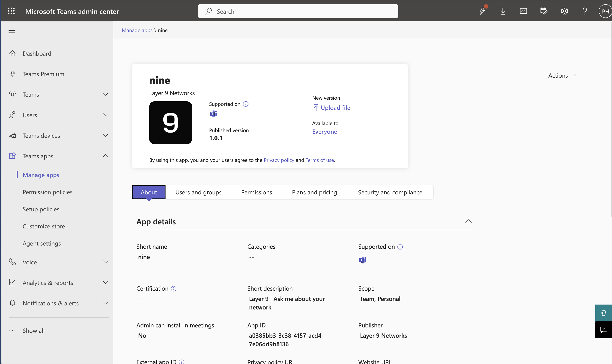Click Teams logo under card's Supported on
Image resolution: width=612 pixels, height=364 pixels.
213,114
